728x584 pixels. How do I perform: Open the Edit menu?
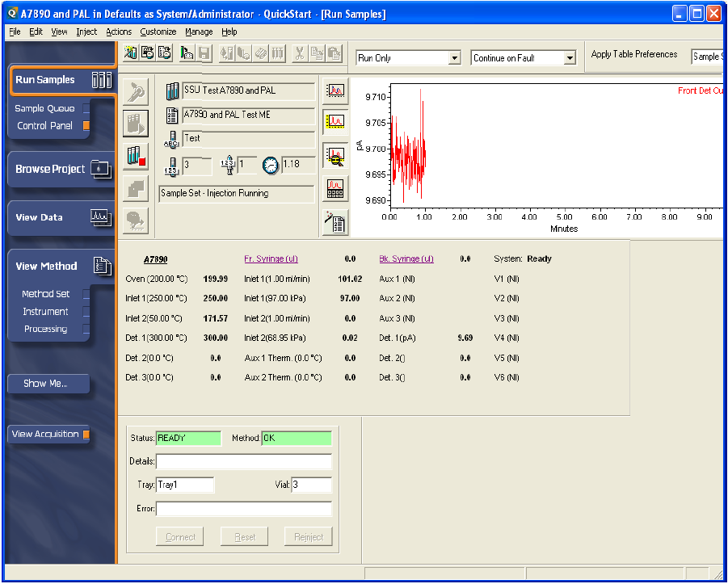[36, 32]
